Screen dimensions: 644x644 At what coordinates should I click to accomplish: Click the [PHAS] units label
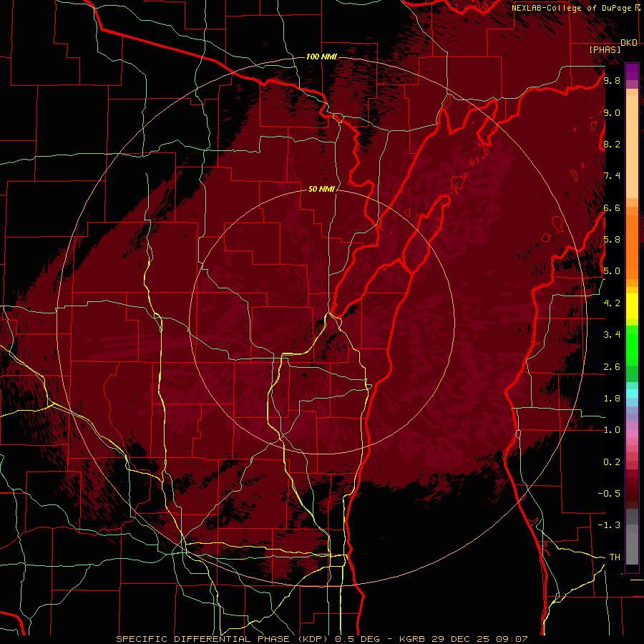(605, 49)
